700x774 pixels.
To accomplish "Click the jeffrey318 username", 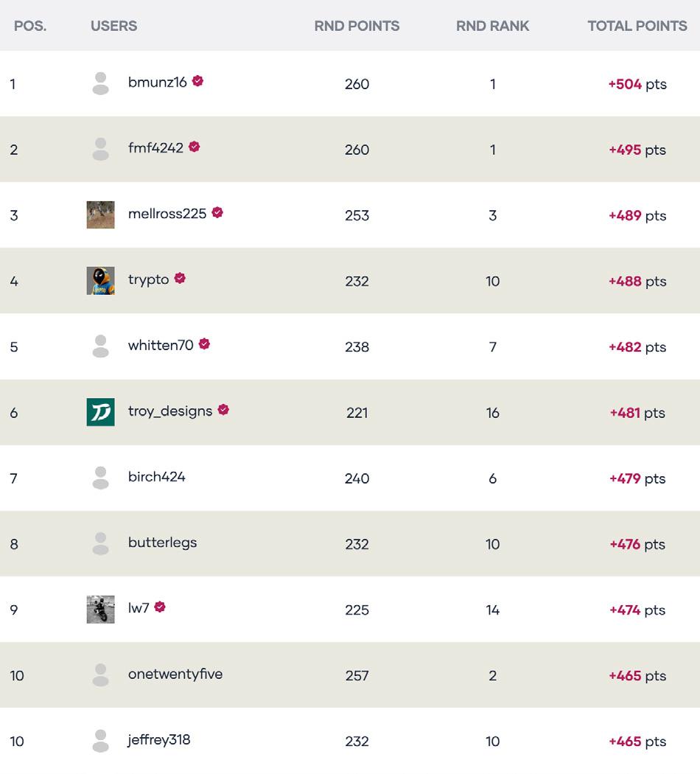I will click(158, 739).
